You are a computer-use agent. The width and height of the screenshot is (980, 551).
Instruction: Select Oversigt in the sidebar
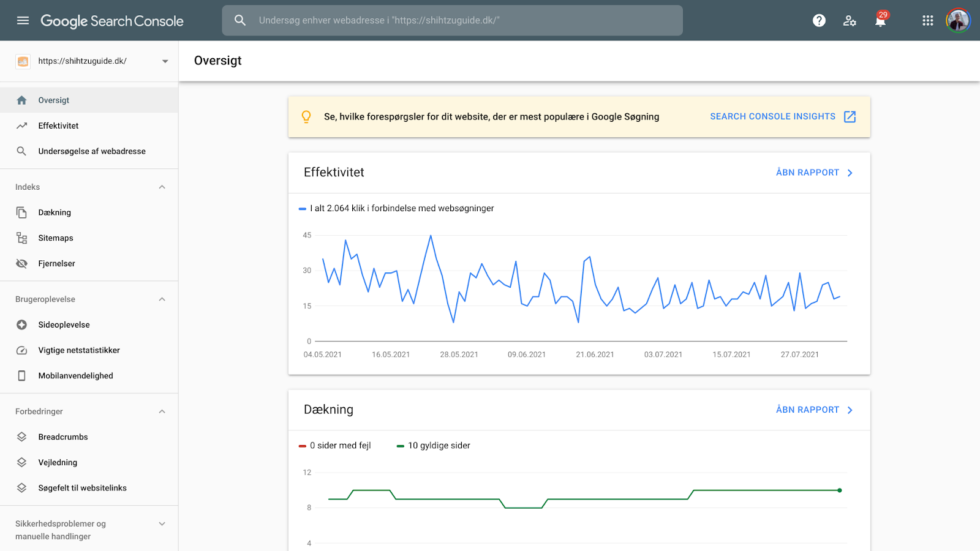[89, 100]
